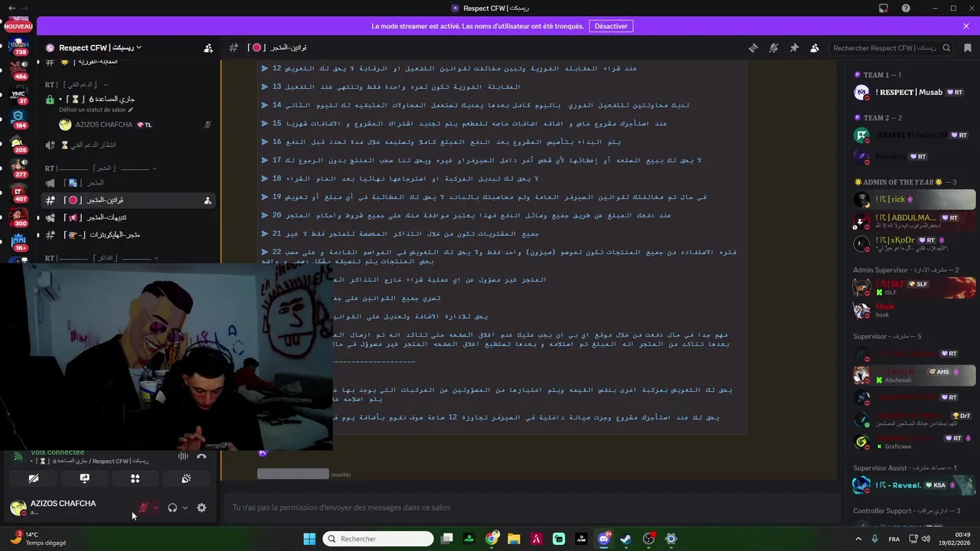Click Définir un statut de salon link
980x551 pixels.
coord(96,109)
